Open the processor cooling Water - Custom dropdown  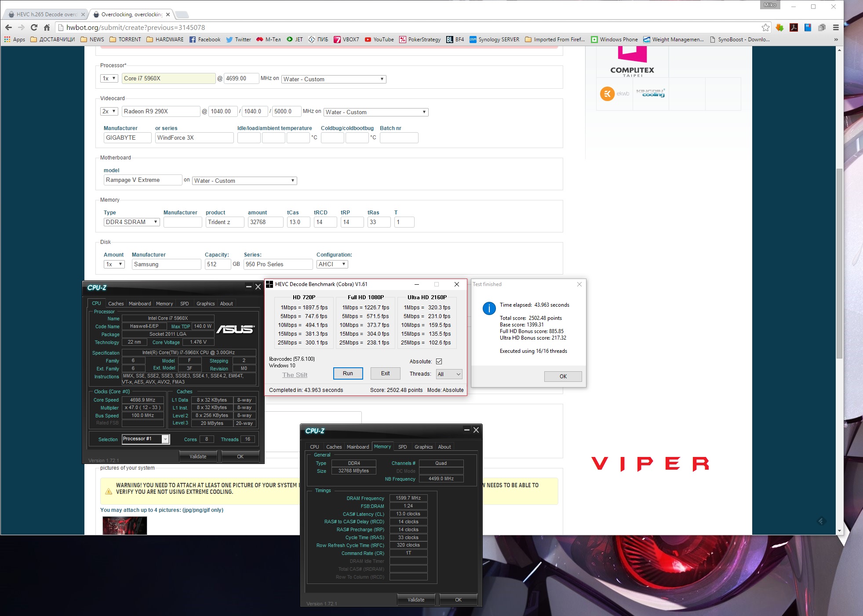[x=334, y=79]
